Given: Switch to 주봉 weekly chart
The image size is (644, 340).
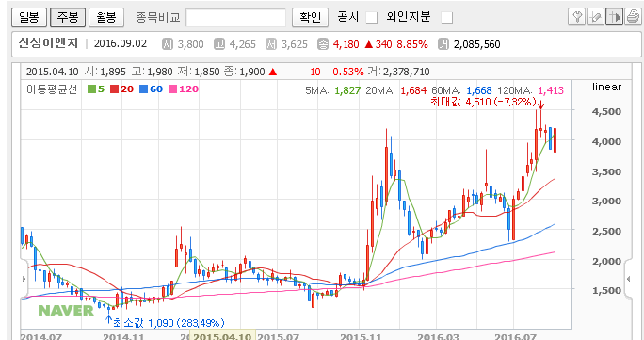Looking at the screenshot, I should (x=68, y=17).
